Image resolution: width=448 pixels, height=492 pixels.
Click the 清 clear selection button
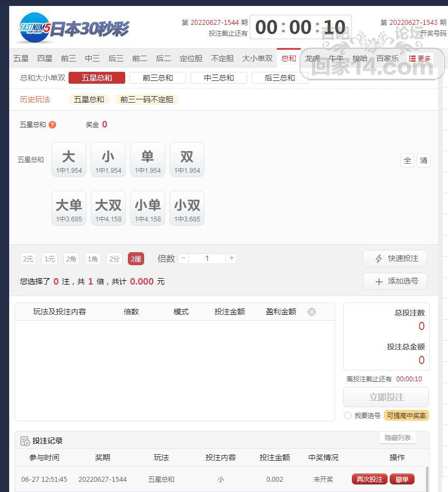coord(424,160)
